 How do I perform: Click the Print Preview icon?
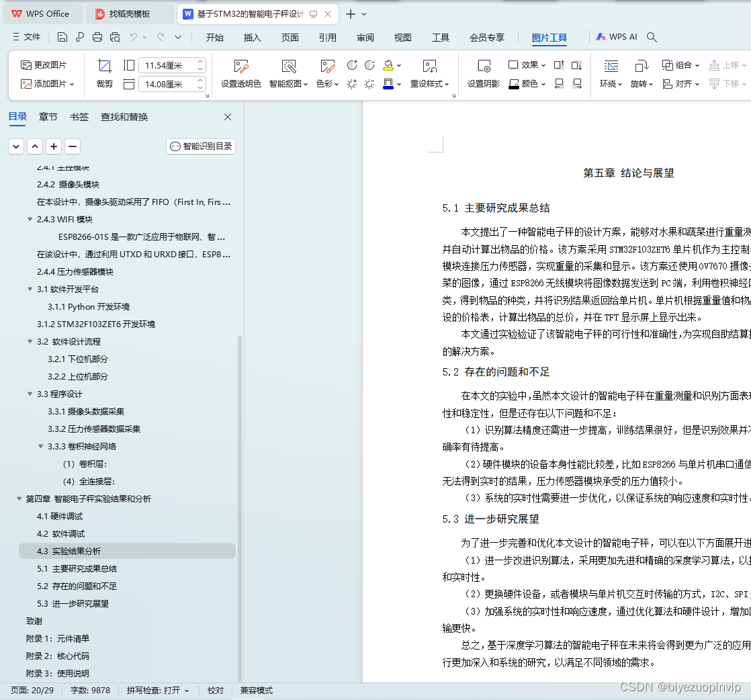[115, 37]
